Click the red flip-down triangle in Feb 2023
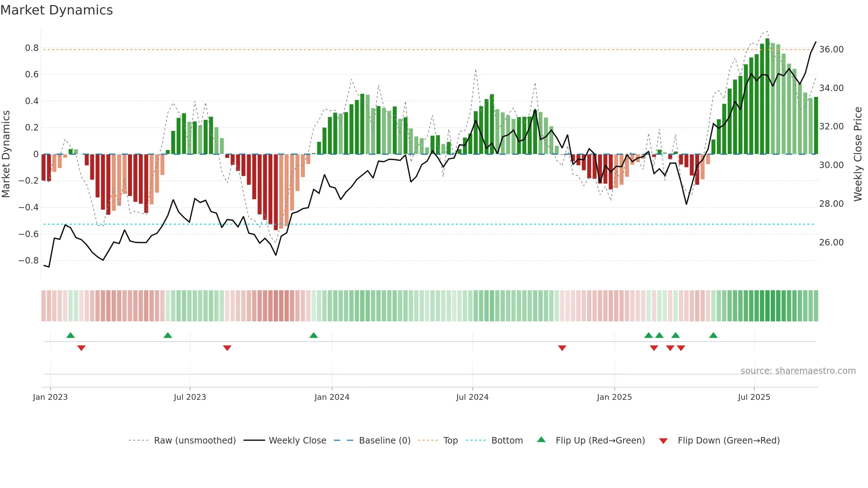 [x=81, y=348]
